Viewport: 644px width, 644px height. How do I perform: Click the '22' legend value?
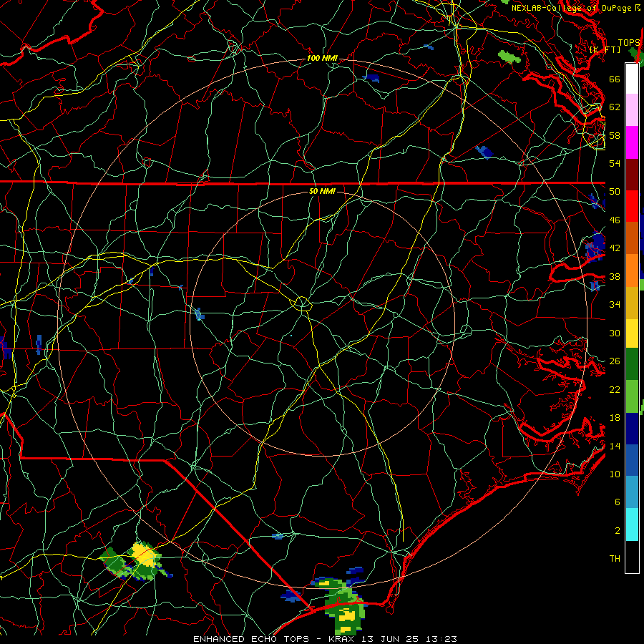click(615, 389)
